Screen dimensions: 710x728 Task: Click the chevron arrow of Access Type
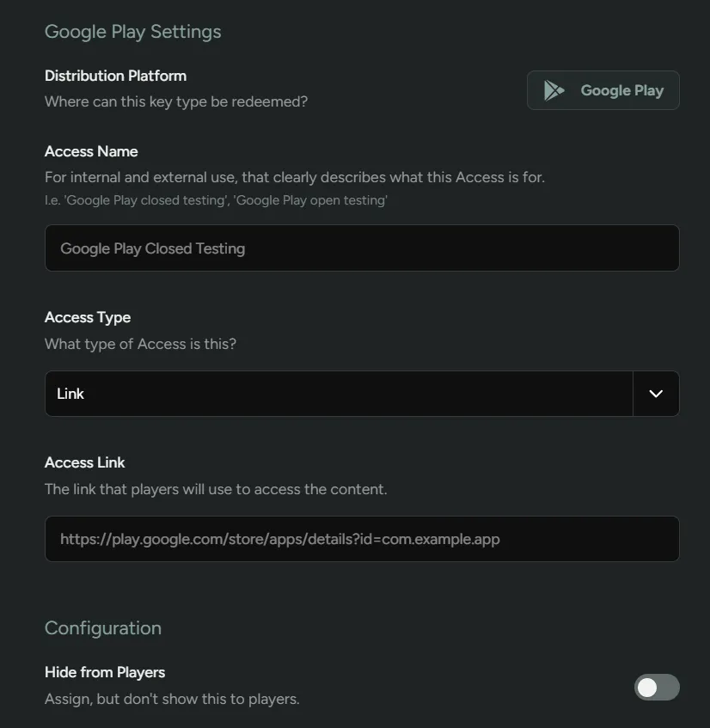click(656, 394)
